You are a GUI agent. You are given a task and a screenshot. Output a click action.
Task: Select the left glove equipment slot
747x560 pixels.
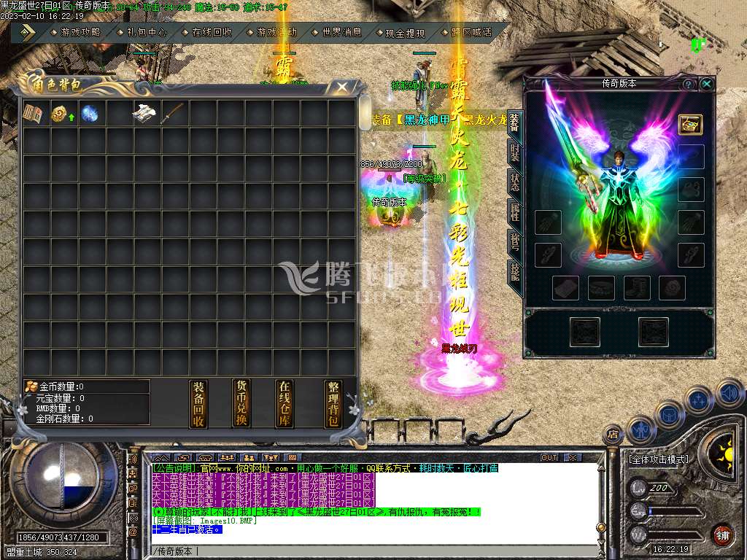tap(548, 222)
